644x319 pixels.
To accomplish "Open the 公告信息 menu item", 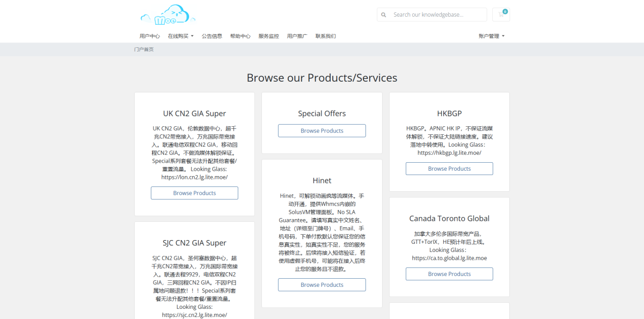I will point(212,36).
